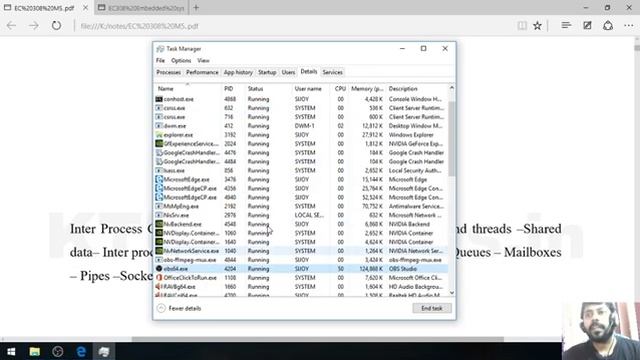Select the obs-ffmpeg-mux.exe process row
The height and width of the screenshot is (360, 640).
[x=301, y=260]
